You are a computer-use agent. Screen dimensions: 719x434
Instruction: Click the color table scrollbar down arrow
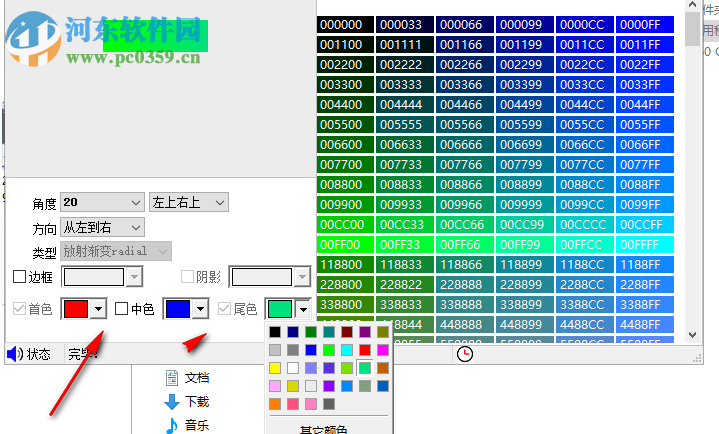692,335
